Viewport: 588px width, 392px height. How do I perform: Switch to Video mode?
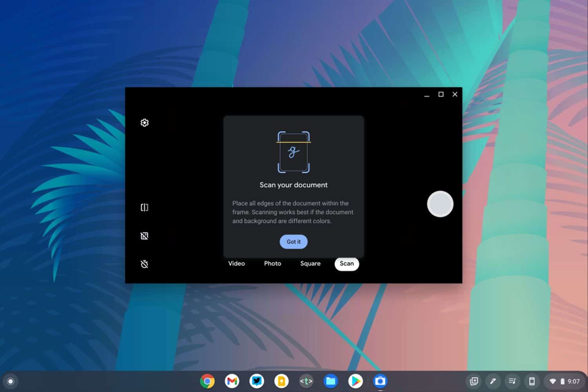236,264
